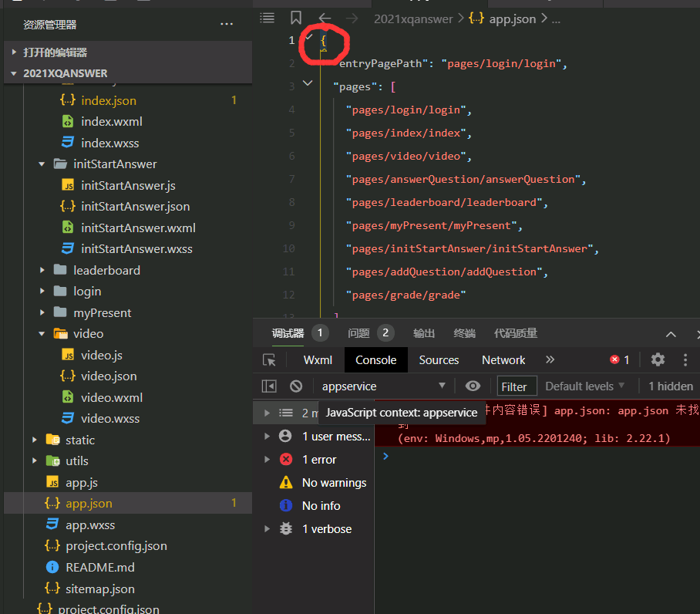The image size is (700, 614).
Task: Collapse the 2021XQANSWER project section
Action: tap(14, 73)
